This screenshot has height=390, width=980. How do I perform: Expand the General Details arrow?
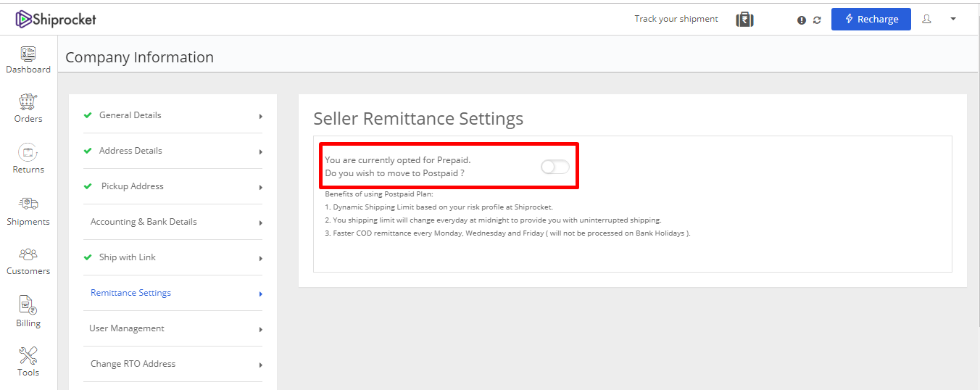[x=260, y=116]
